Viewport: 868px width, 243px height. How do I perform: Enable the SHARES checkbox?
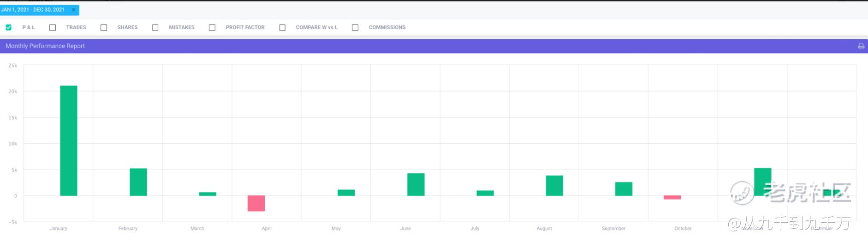coord(104,28)
